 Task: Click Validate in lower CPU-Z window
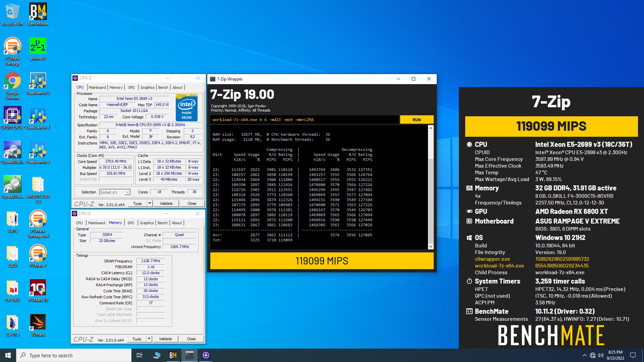pyautogui.click(x=165, y=339)
